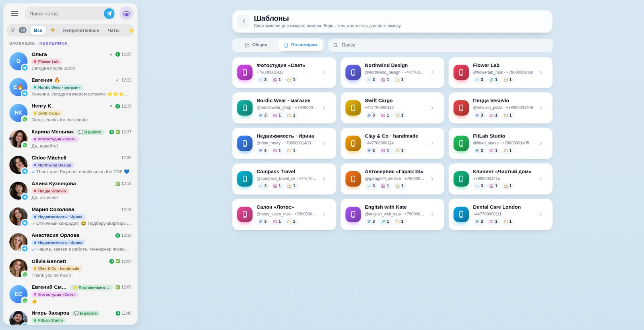Click the pink Салон «Лотос» phone icon
The image size is (644, 330).
coord(245,214)
